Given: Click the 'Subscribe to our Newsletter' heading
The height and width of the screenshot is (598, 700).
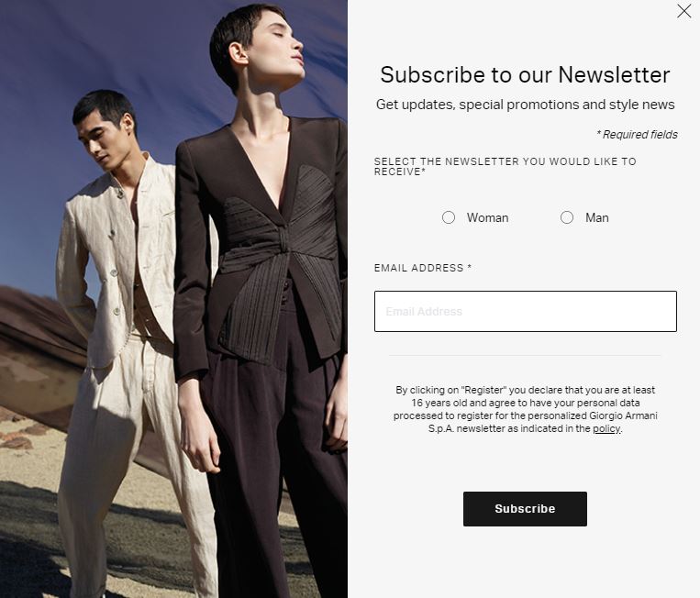Looking at the screenshot, I should click(525, 74).
